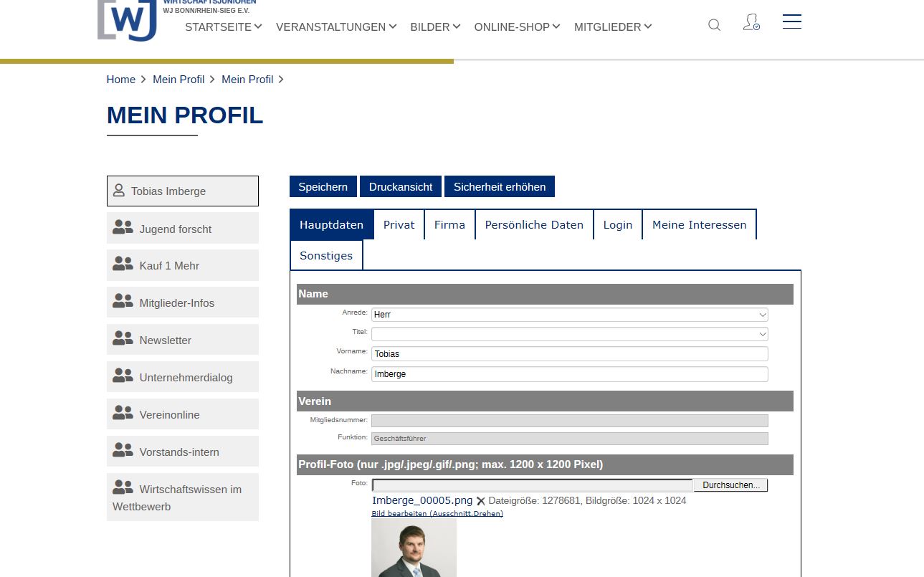Click group icon beside Vereinonline
The height and width of the screenshot is (577, 924).
click(123, 414)
